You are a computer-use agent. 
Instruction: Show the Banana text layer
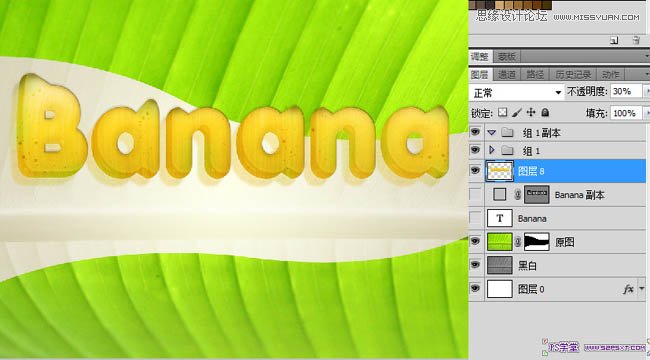point(475,218)
